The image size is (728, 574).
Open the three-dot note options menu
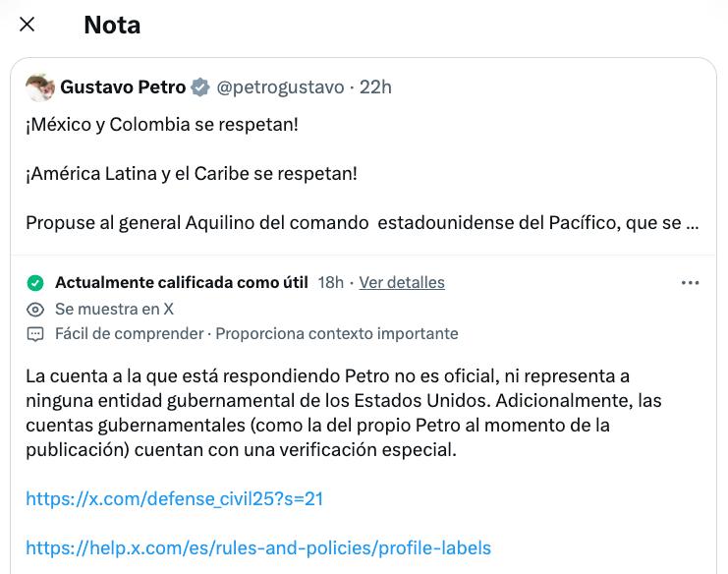point(690,283)
